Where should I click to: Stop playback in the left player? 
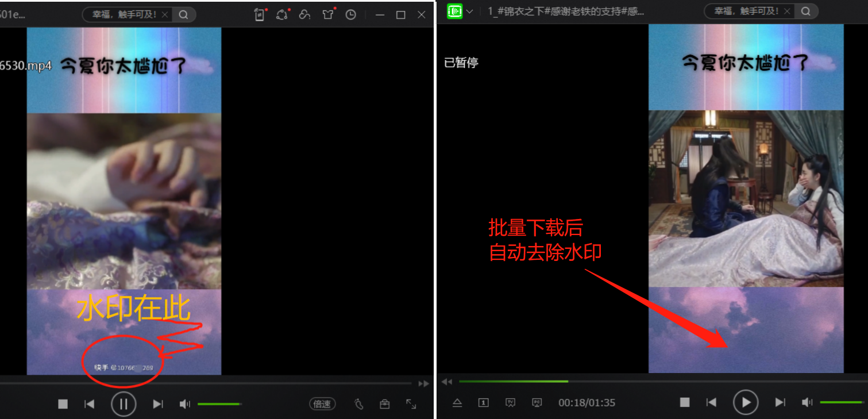point(63,404)
